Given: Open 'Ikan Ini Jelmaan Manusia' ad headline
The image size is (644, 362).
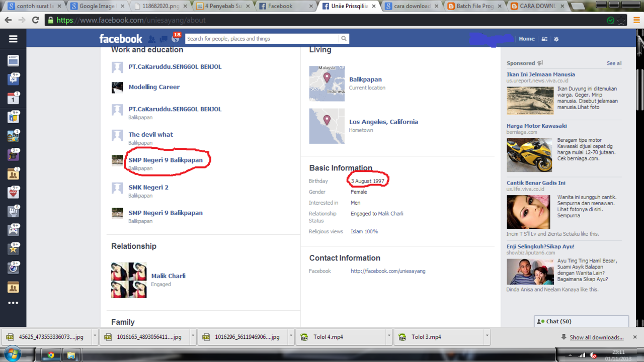Looking at the screenshot, I should 541,74.
